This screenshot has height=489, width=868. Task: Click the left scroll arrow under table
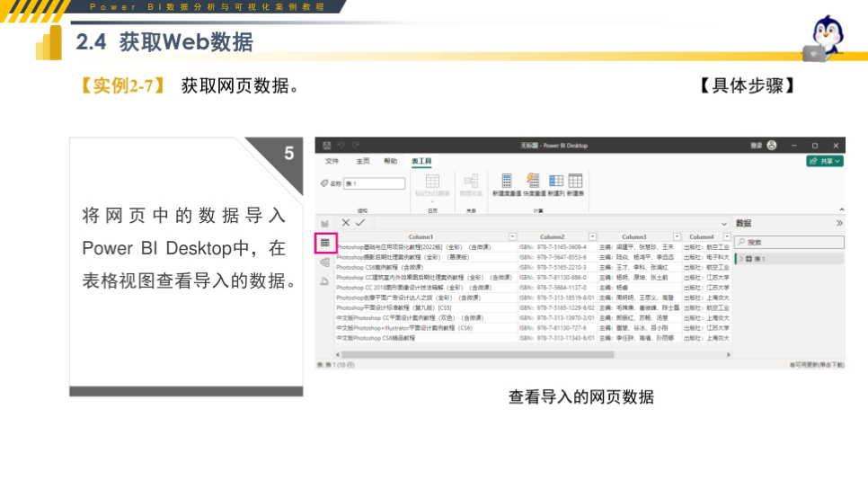click(338, 354)
